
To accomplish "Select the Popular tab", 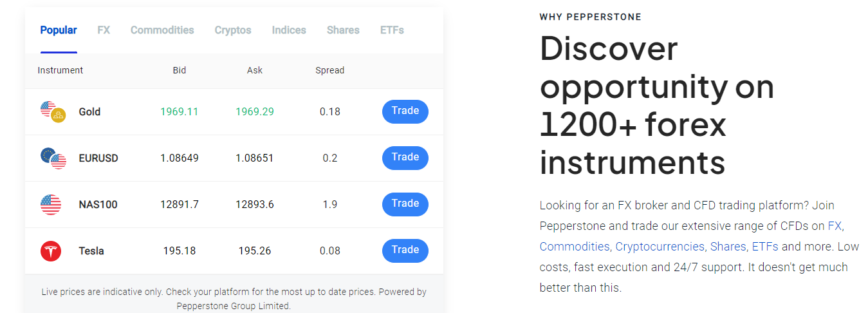I will pyautogui.click(x=59, y=30).
